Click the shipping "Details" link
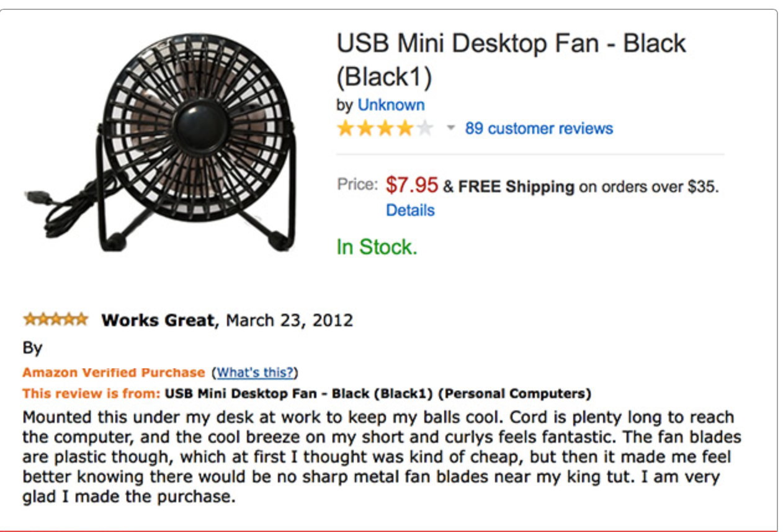This screenshot has height=532, width=783. [410, 210]
